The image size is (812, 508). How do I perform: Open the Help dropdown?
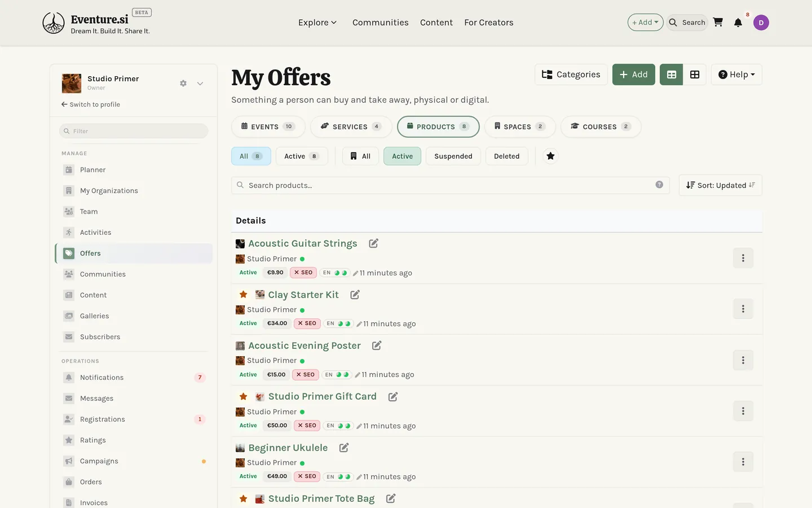(x=736, y=75)
